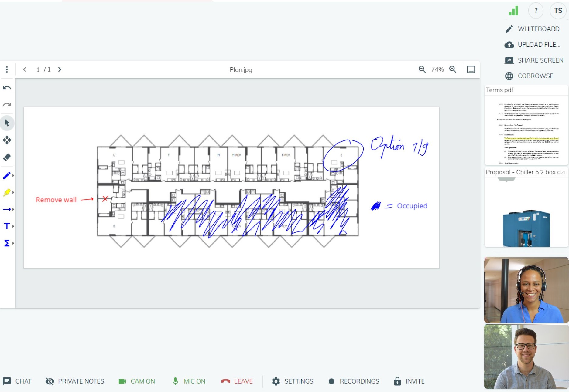Expand pen tool options arrow

(x=13, y=176)
